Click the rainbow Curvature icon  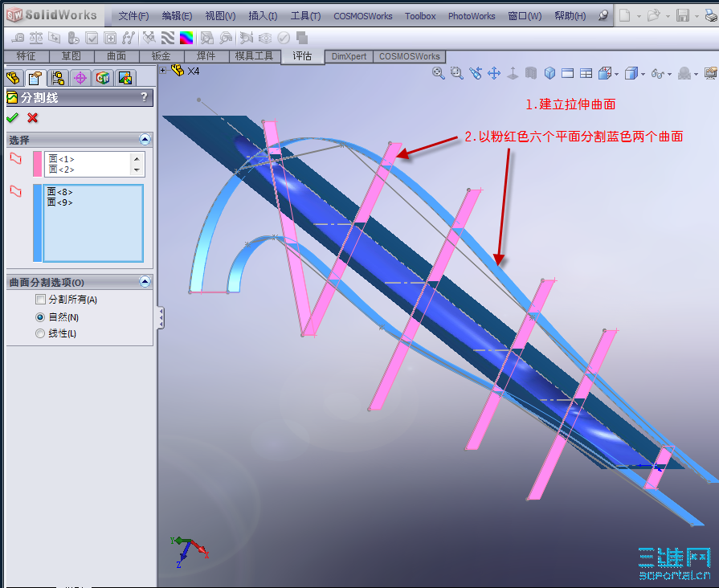pos(186,38)
